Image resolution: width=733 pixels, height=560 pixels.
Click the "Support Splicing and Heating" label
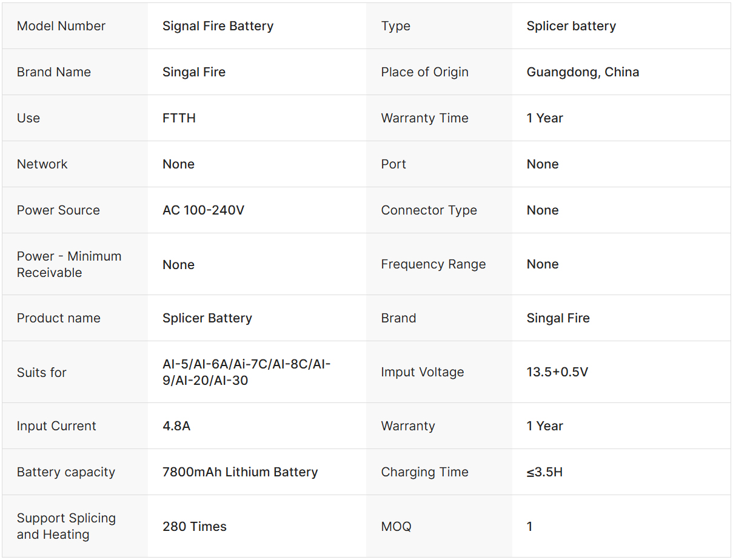tap(66, 526)
